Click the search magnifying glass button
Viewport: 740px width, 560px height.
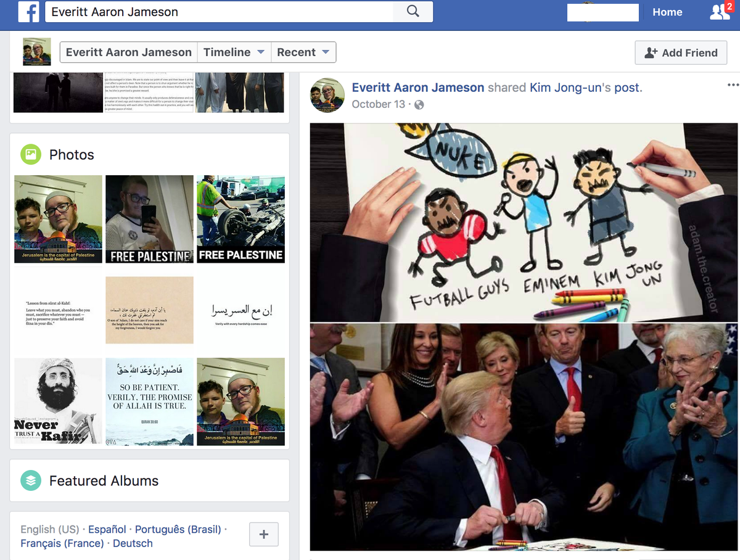click(x=413, y=12)
